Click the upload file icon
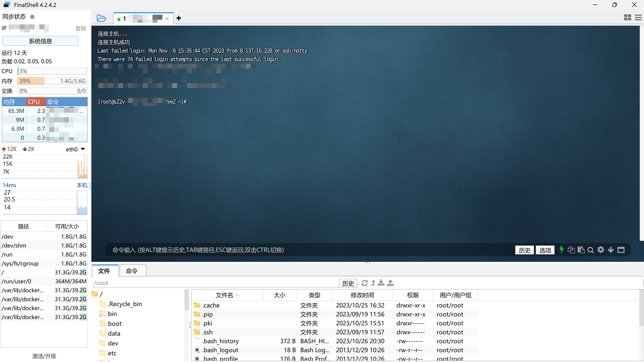Image resolution: width=644 pixels, height=362 pixels. (x=390, y=283)
